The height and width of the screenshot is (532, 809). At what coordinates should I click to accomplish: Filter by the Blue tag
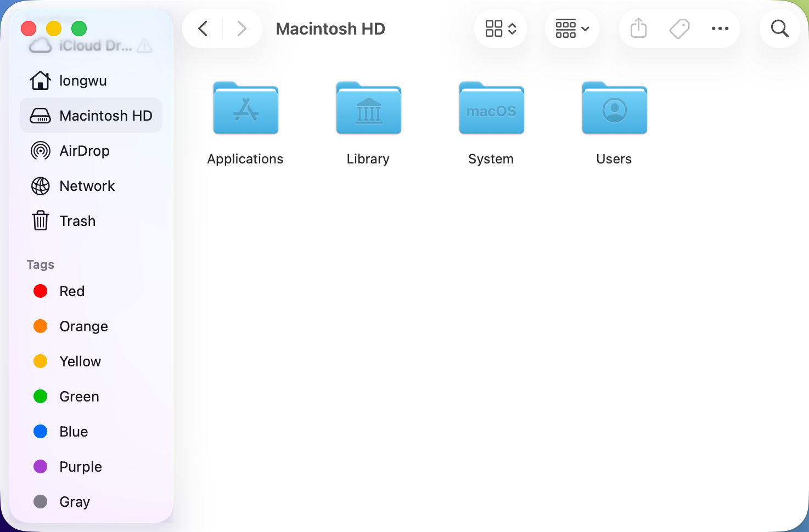pyautogui.click(x=91, y=432)
